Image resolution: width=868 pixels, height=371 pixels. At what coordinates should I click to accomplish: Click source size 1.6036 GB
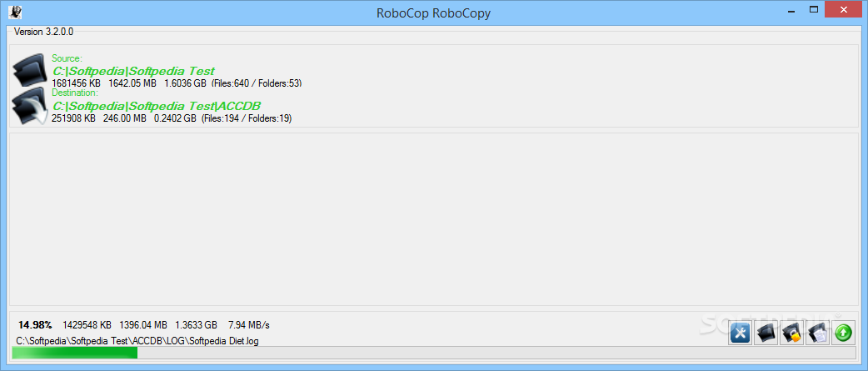pos(185,83)
